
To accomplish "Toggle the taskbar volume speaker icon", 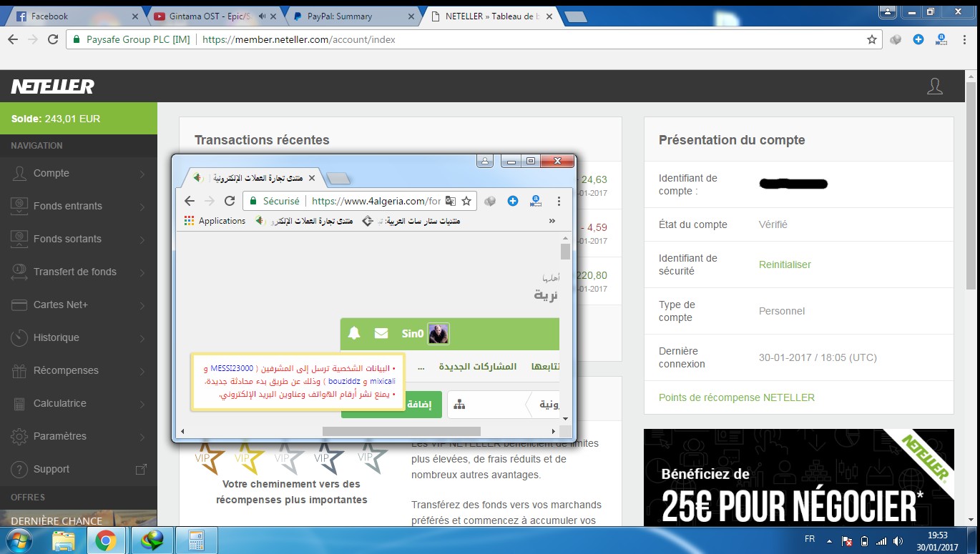I will pos(898,541).
